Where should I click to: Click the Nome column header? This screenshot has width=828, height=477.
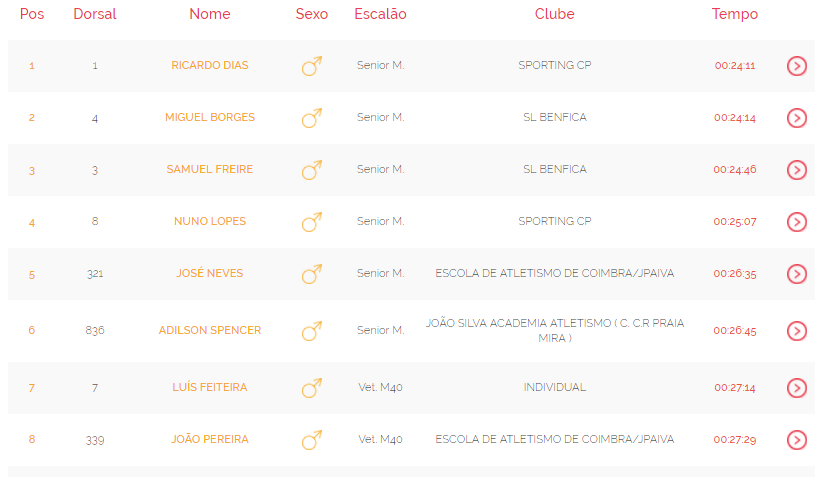click(210, 14)
